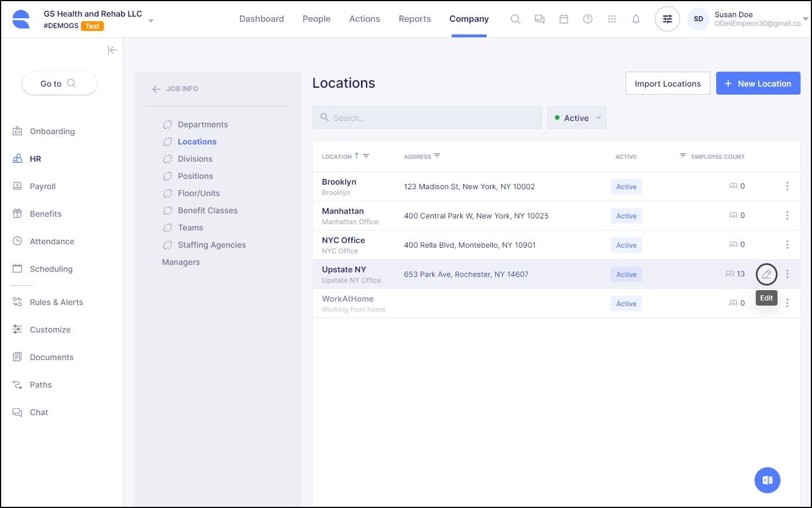Expand the Susan Doe user menu arrow
This screenshot has width=812, height=508.
(806, 19)
